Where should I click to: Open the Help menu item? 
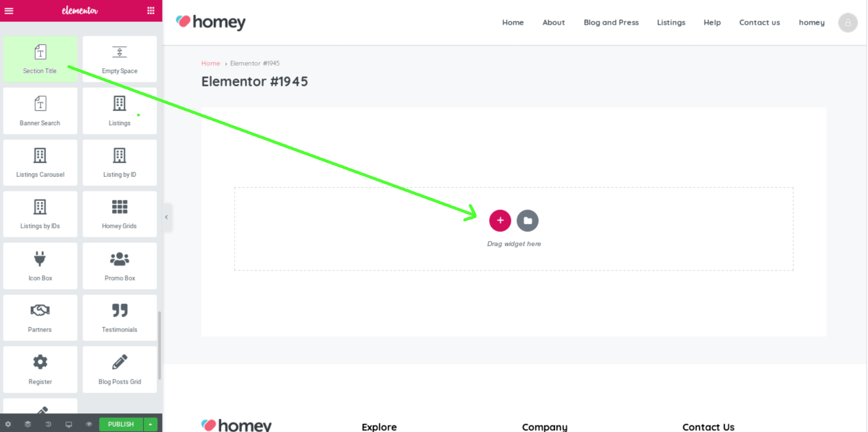[x=712, y=23]
